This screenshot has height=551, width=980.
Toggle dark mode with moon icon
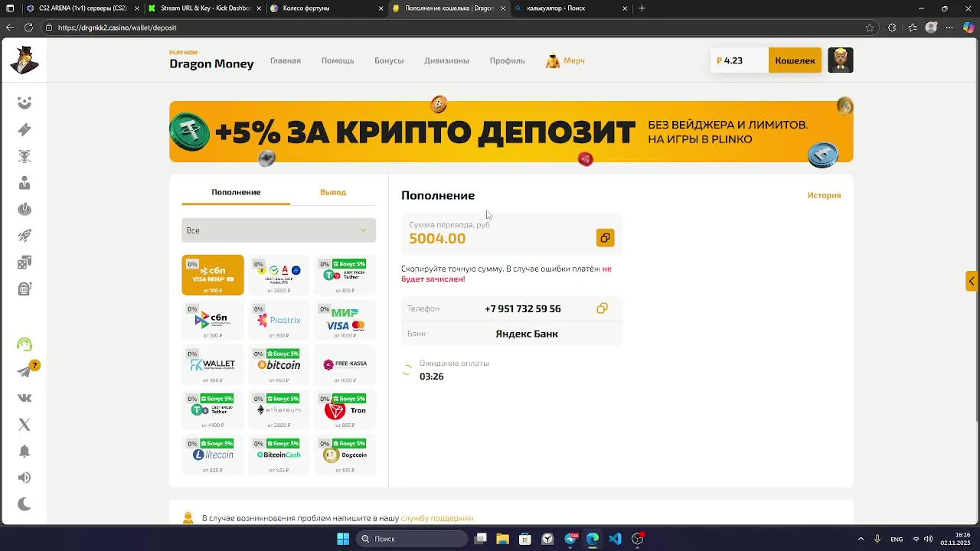tap(24, 504)
